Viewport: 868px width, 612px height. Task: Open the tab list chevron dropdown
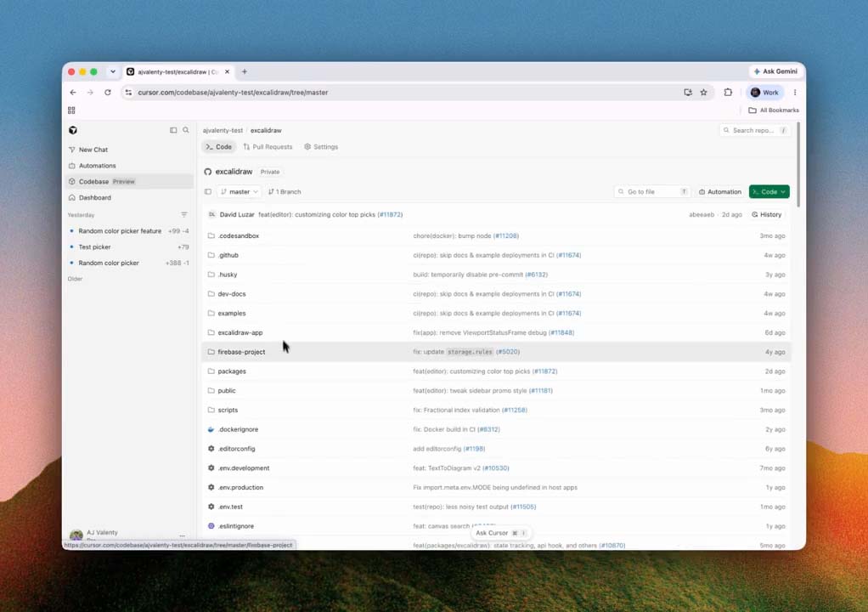pos(113,71)
